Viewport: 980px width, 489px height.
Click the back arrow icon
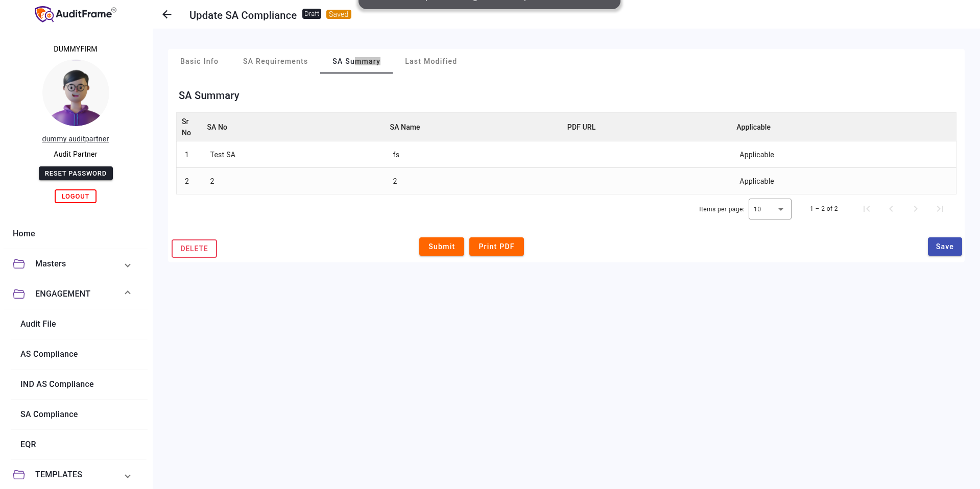[x=167, y=15]
